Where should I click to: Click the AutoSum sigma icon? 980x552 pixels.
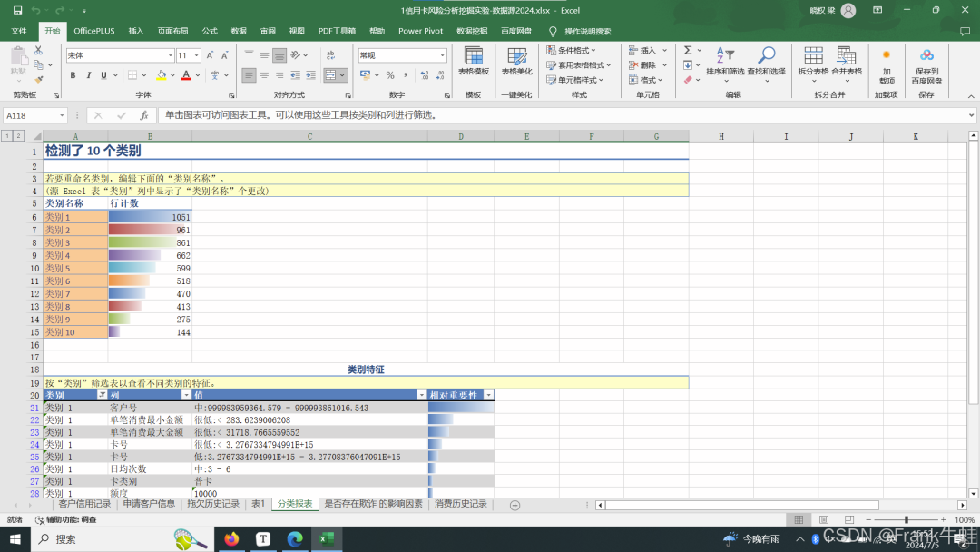click(x=688, y=51)
